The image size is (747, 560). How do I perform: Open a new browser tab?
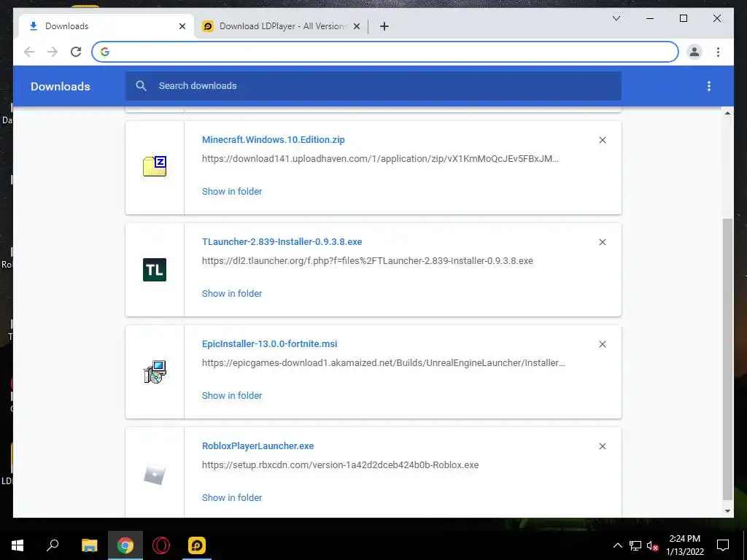coord(384,26)
